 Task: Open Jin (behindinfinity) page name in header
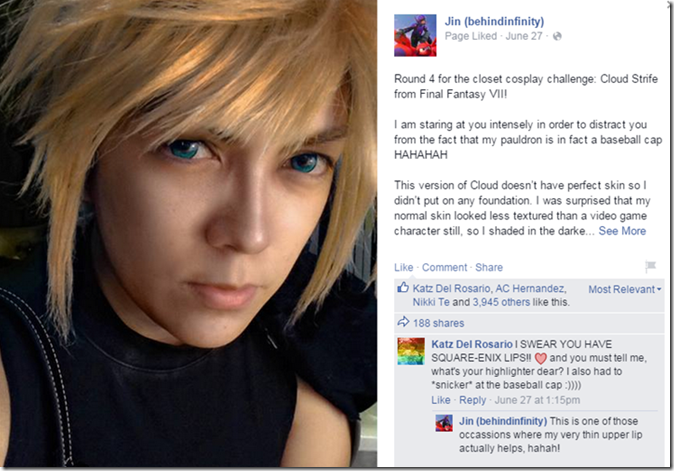(x=494, y=21)
